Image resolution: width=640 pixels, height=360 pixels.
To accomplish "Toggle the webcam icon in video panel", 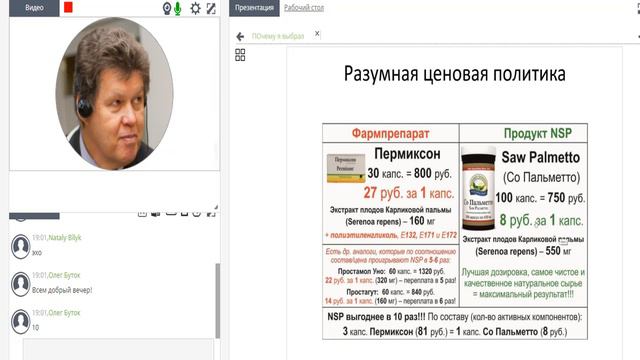I will pyautogui.click(x=167, y=9).
